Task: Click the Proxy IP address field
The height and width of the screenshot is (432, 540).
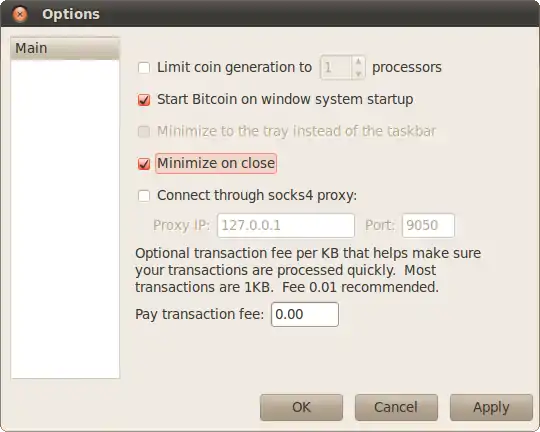Action: [286, 225]
